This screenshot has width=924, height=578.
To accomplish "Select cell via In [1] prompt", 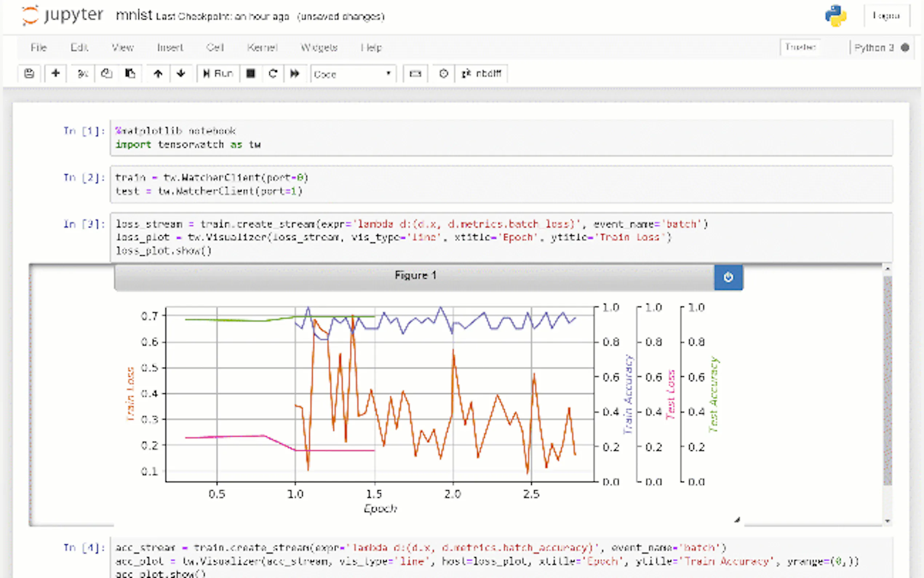I will [84, 131].
